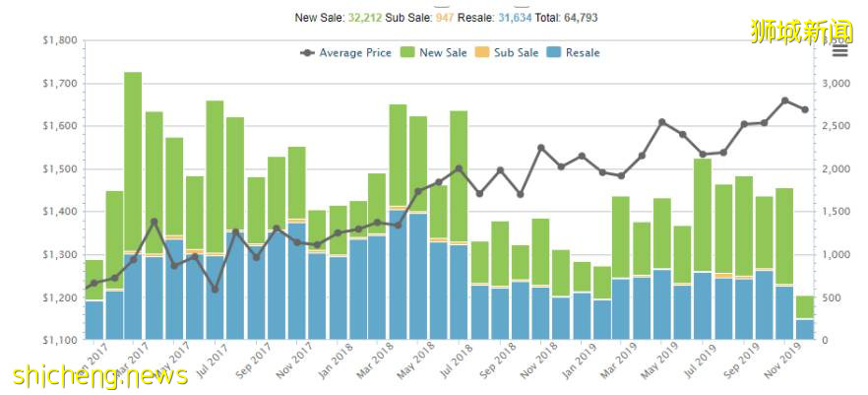Select the rightmost shortest stacked bar
This screenshot has height=395, width=868.
coord(805,320)
